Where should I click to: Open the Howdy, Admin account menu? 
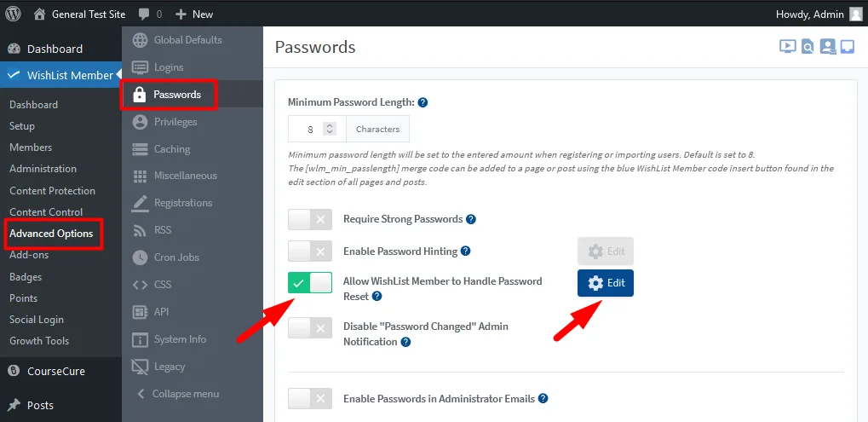point(809,14)
